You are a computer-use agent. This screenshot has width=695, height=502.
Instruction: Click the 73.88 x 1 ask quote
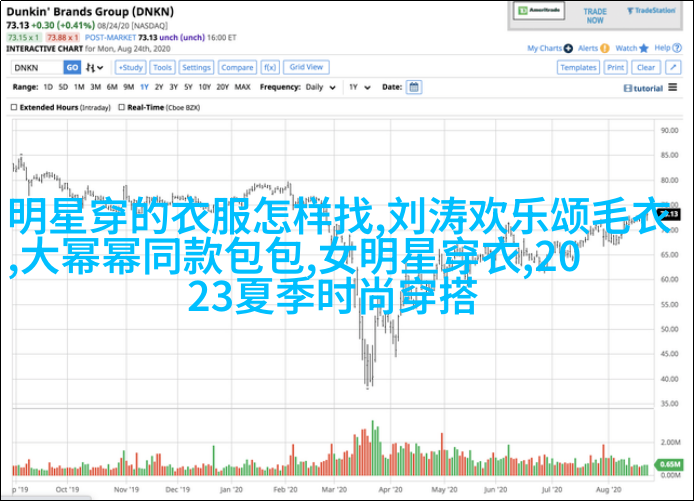[x=62, y=38]
